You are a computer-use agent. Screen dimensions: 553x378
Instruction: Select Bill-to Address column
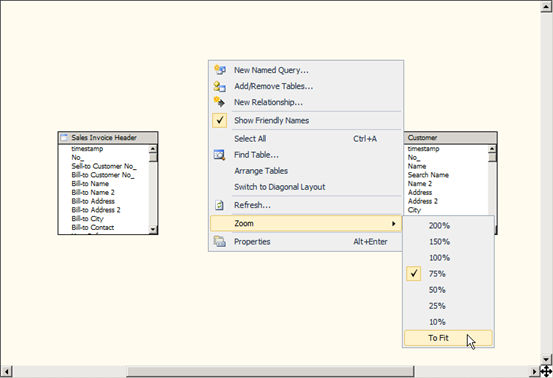[93, 201]
